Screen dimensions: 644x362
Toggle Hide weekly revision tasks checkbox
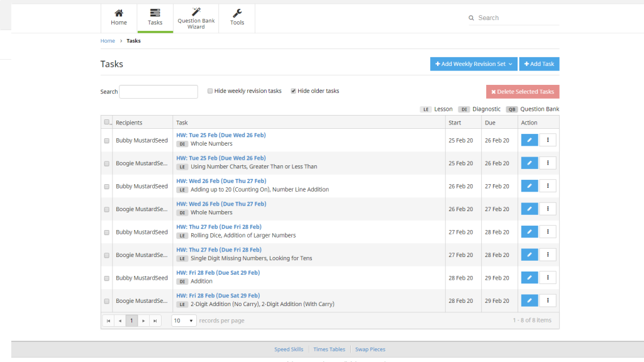(210, 91)
